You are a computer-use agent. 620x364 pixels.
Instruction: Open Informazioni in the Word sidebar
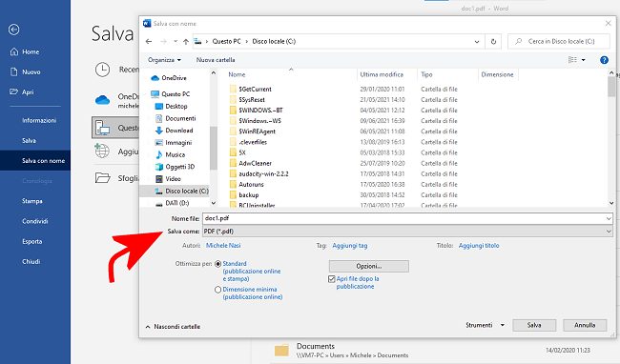[x=39, y=120]
